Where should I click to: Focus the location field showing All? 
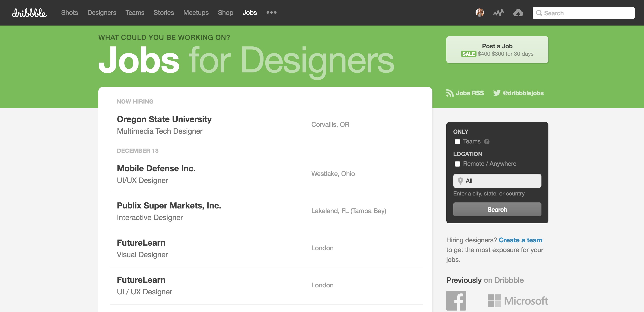[x=497, y=181]
